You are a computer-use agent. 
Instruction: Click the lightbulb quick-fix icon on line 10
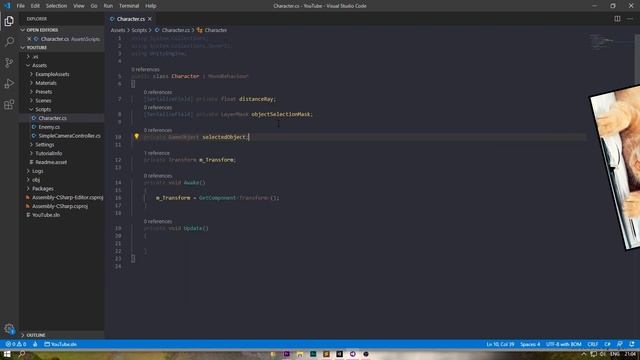click(136, 136)
